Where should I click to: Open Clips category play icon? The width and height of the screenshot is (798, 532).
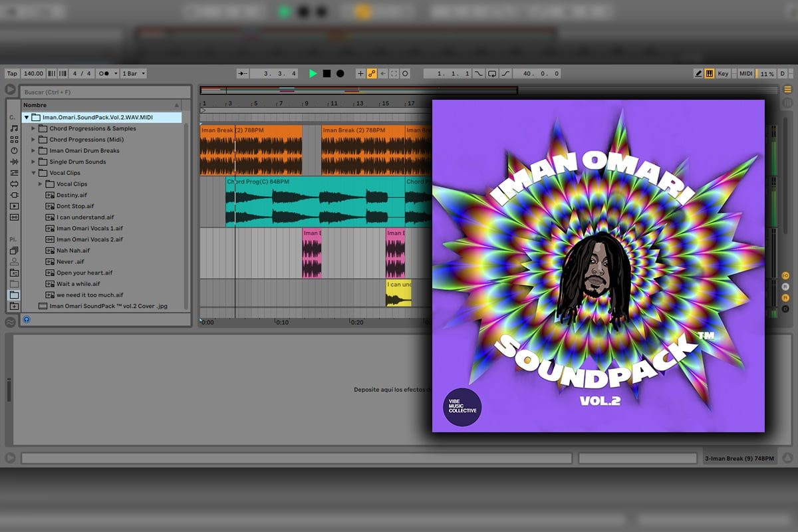click(x=14, y=206)
